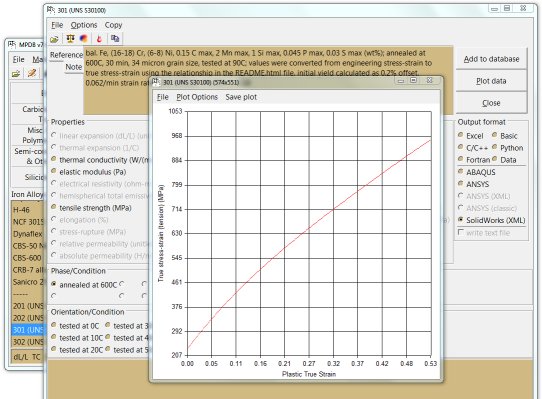This screenshot has height=399, width=542.
Task: Click the copy documents toolbar icon
Action: [x=115, y=39]
